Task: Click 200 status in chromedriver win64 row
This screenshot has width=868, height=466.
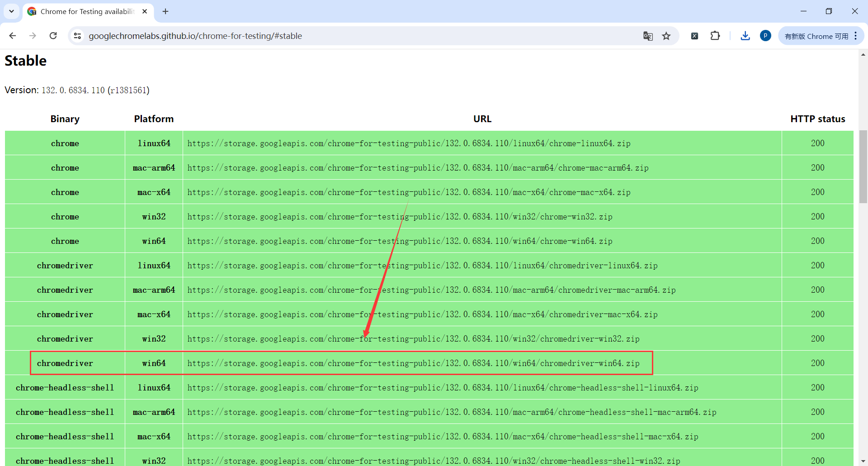Action: click(x=818, y=363)
